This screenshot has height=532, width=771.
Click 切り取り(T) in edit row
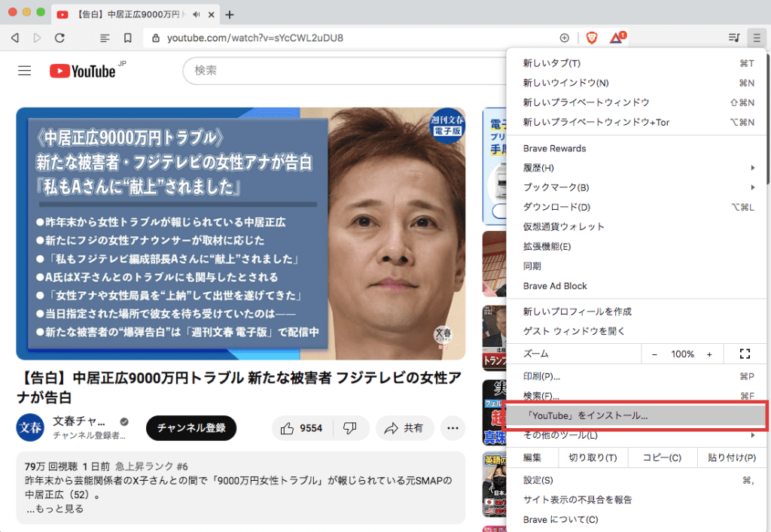pos(593,458)
